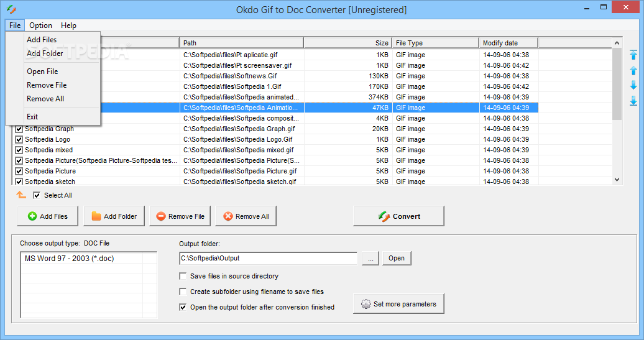Click the Remove All button

pos(246,216)
